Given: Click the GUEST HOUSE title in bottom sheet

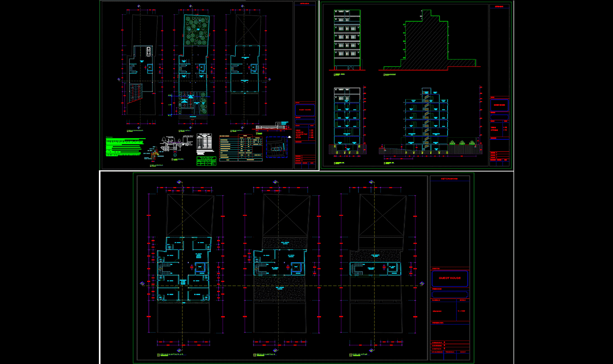Looking at the screenshot, I should [x=450, y=278].
